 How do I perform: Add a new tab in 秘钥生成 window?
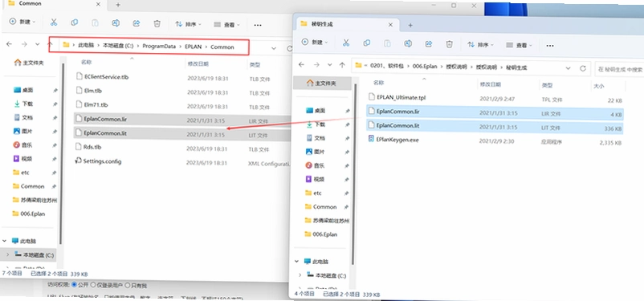tap(410, 25)
